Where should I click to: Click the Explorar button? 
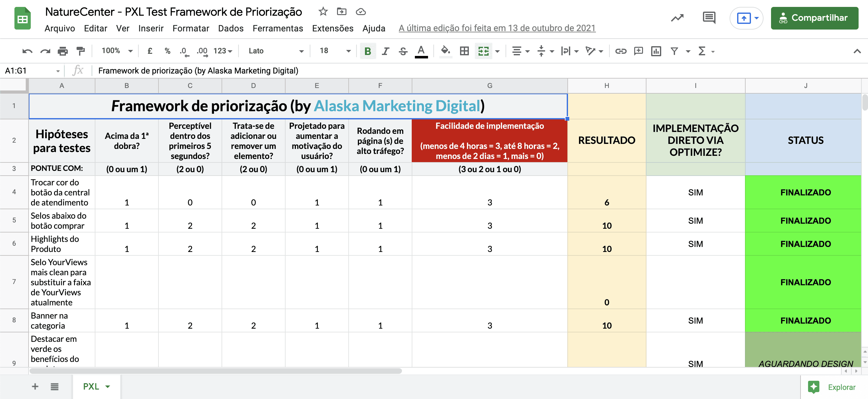coord(832,387)
